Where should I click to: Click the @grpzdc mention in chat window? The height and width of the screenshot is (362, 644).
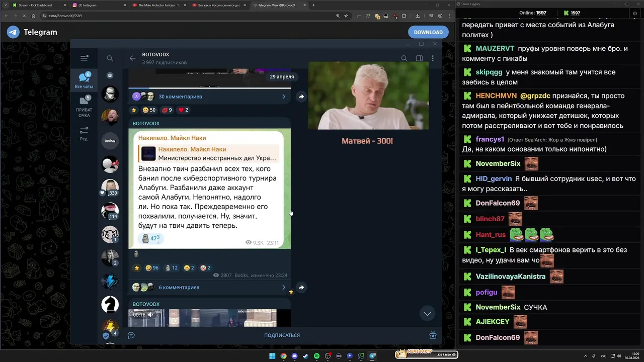click(x=535, y=96)
